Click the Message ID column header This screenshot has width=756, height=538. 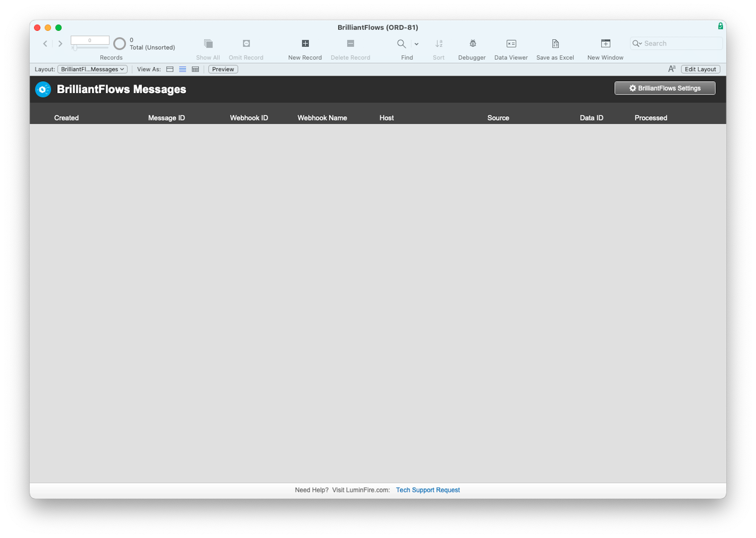point(167,118)
